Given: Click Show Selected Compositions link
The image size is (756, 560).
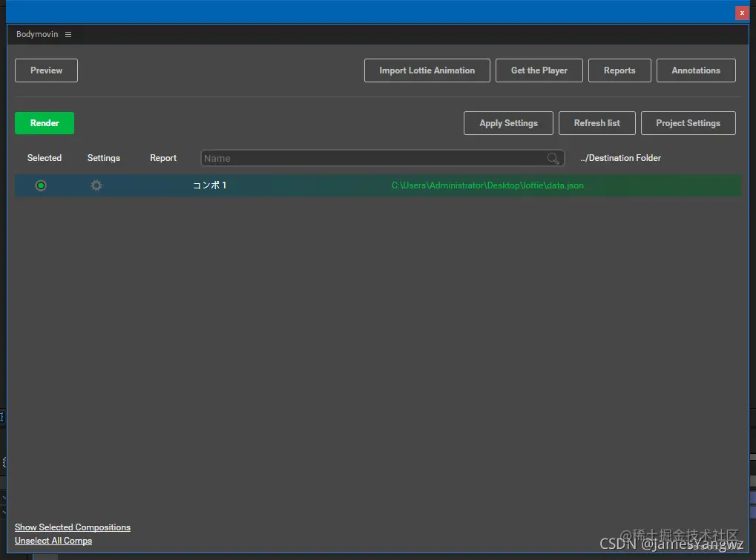Looking at the screenshot, I should (72, 527).
